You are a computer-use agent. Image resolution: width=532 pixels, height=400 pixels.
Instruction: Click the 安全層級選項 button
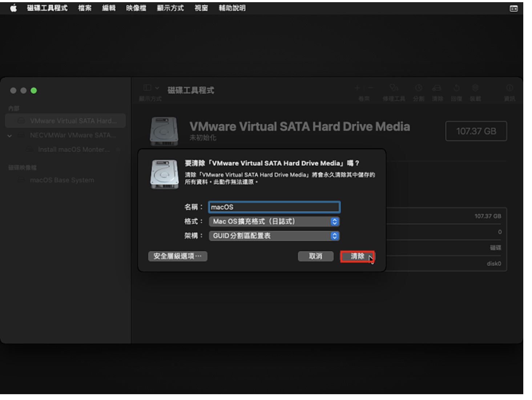pyautogui.click(x=178, y=256)
